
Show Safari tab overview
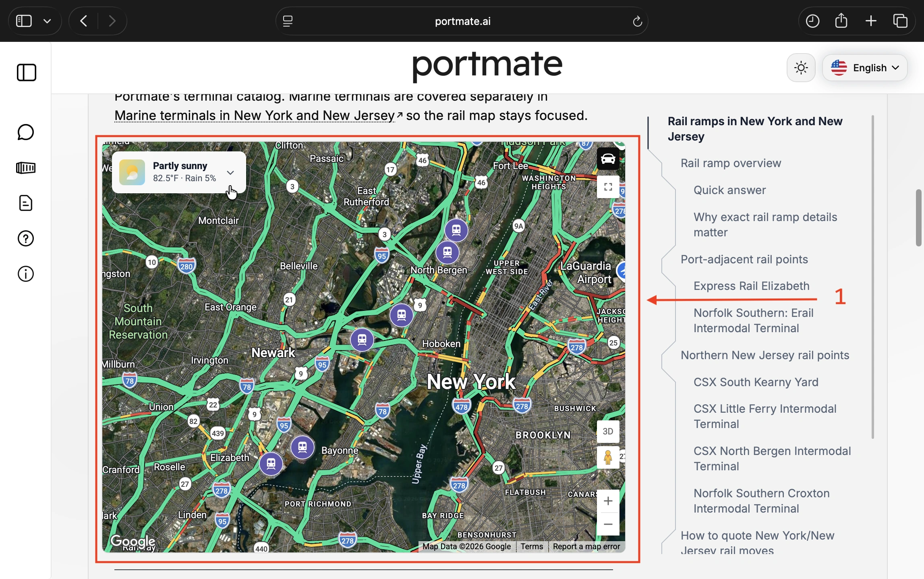click(x=900, y=21)
